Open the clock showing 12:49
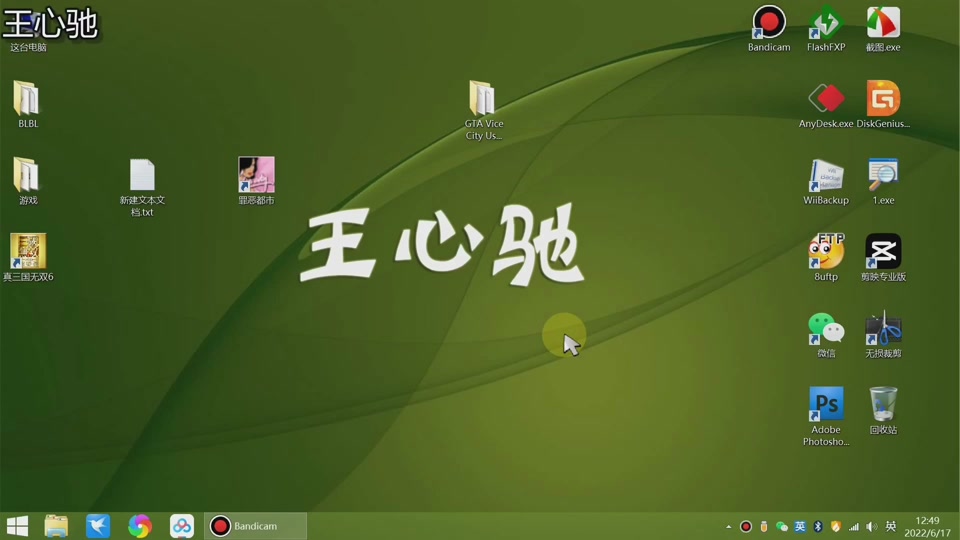 [927, 527]
